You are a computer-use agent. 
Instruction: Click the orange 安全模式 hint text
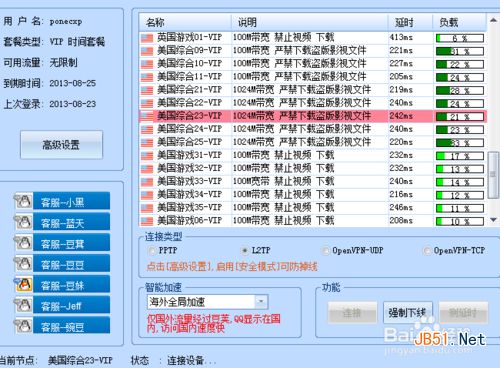pyautogui.click(x=232, y=267)
